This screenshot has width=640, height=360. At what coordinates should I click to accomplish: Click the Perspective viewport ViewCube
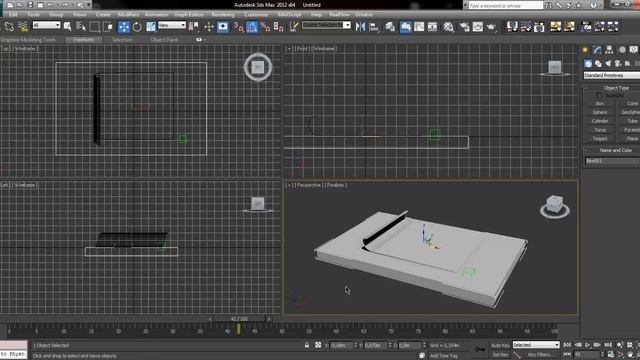pyautogui.click(x=555, y=206)
